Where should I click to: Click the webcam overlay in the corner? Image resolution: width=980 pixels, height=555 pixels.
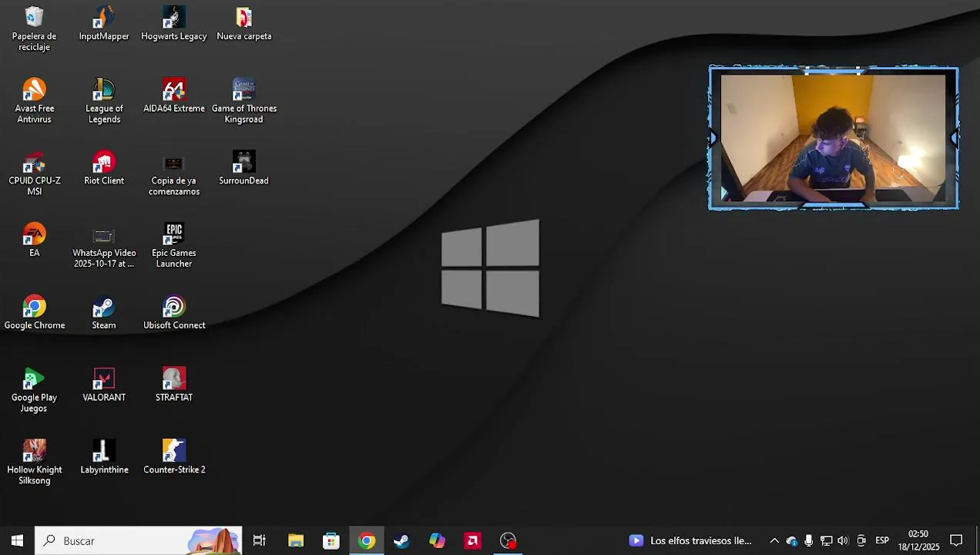[x=834, y=138]
